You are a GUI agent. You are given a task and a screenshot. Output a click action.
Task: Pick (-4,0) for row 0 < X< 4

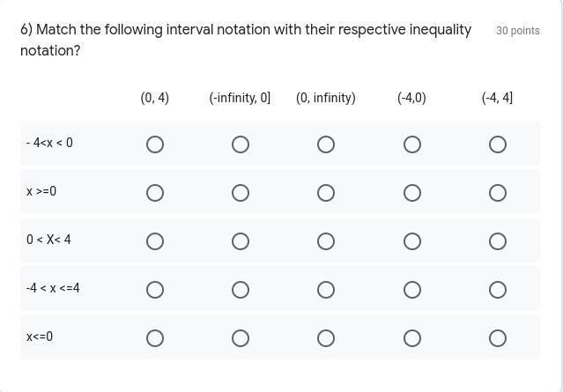(x=411, y=241)
